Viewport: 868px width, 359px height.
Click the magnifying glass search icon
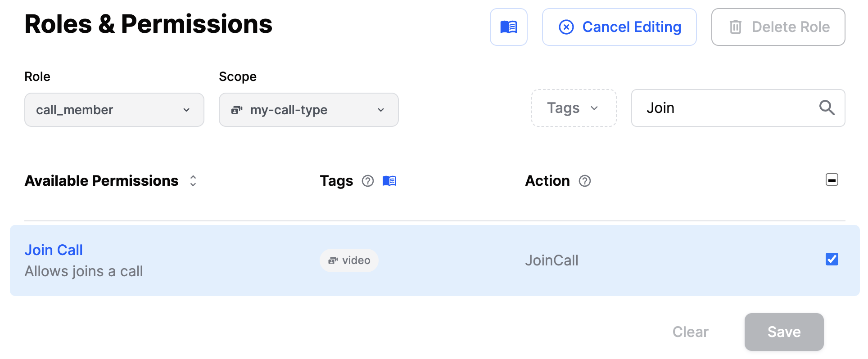tap(827, 108)
